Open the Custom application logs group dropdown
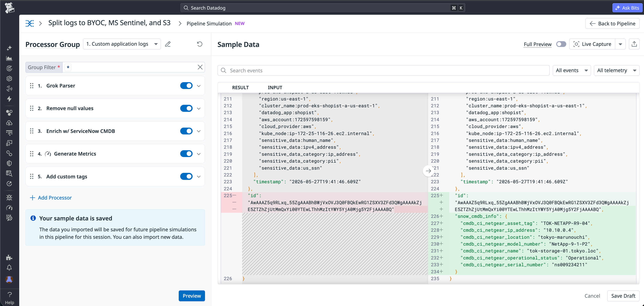644x306 pixels. [122, 44]
